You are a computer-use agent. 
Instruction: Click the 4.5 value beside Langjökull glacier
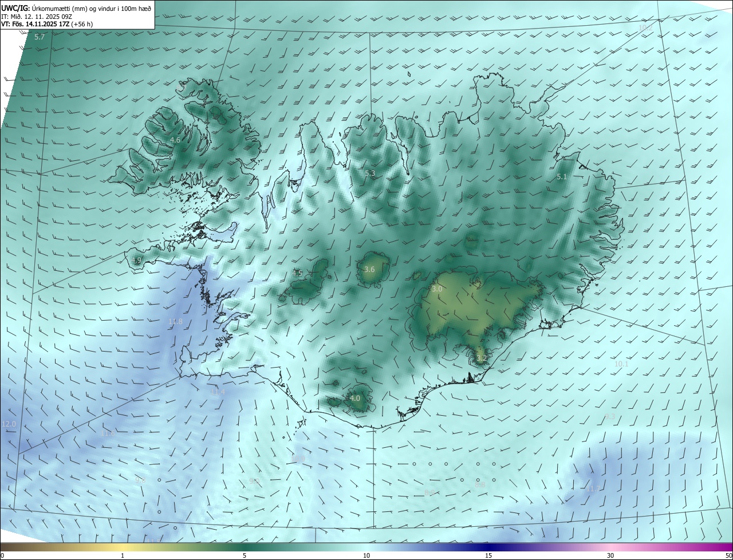(297, 274)
